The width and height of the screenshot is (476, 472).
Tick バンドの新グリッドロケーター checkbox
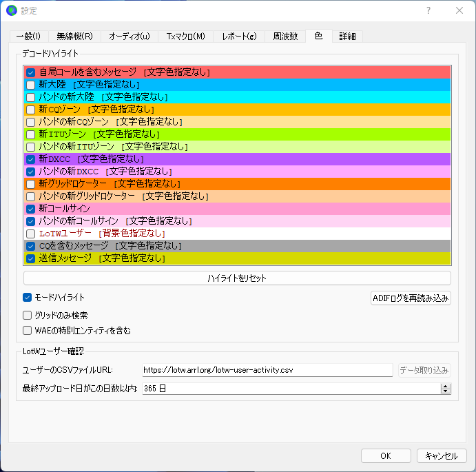click(x=31, y=196)
